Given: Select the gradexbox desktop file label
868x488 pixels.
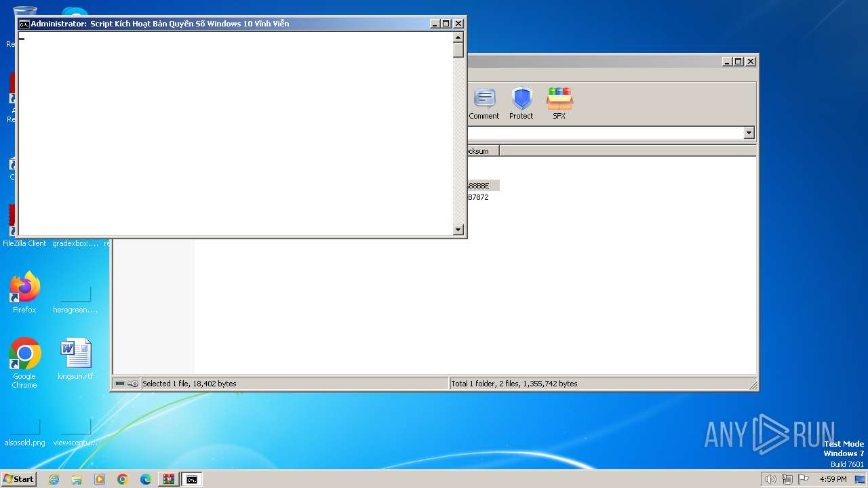Looking at the screenshot, I should 75,243.
